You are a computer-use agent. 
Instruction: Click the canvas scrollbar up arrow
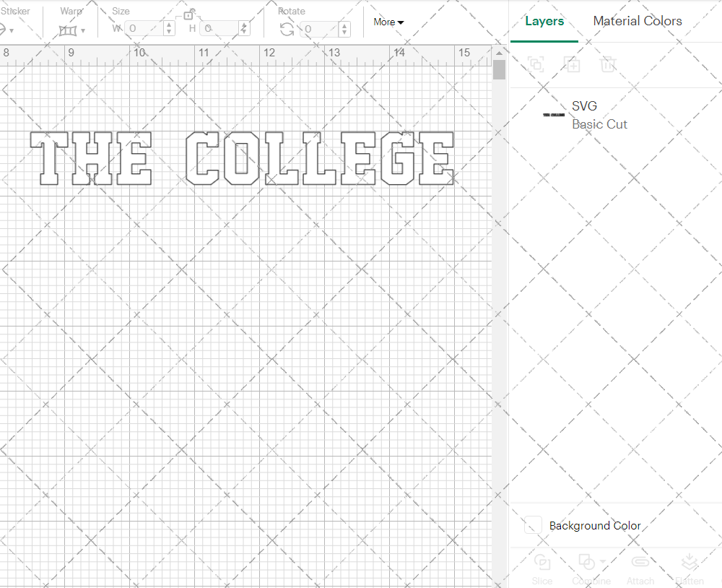[499, 53]
